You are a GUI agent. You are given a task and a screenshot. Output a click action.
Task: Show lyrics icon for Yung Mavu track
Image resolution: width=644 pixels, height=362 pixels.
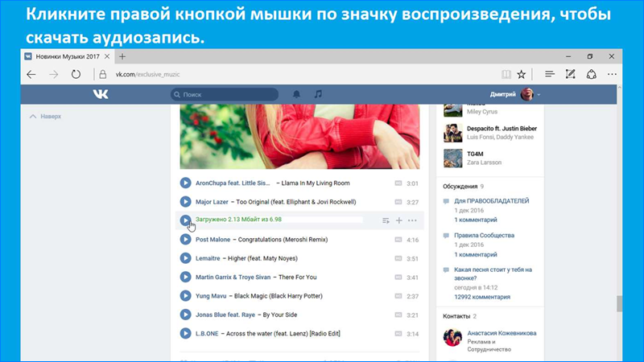point(398,296)
